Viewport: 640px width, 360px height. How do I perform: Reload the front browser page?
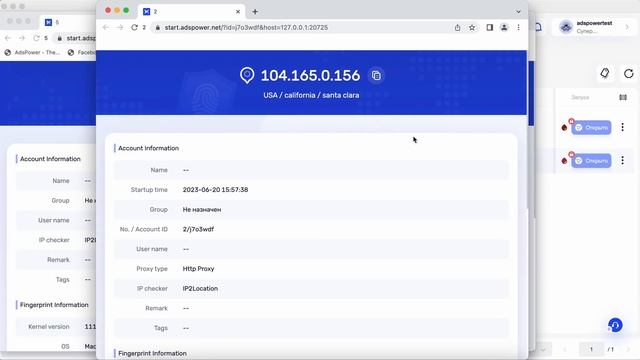[134, 27]
